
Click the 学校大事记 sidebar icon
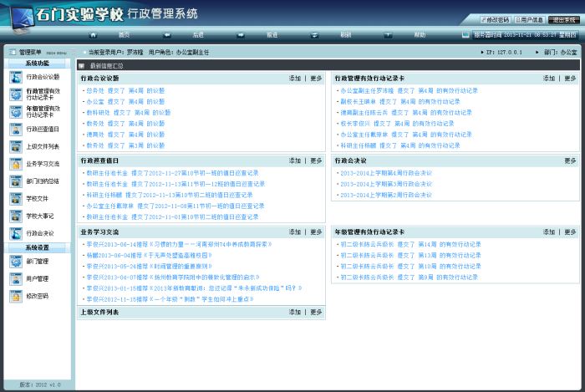click(16, 216)
